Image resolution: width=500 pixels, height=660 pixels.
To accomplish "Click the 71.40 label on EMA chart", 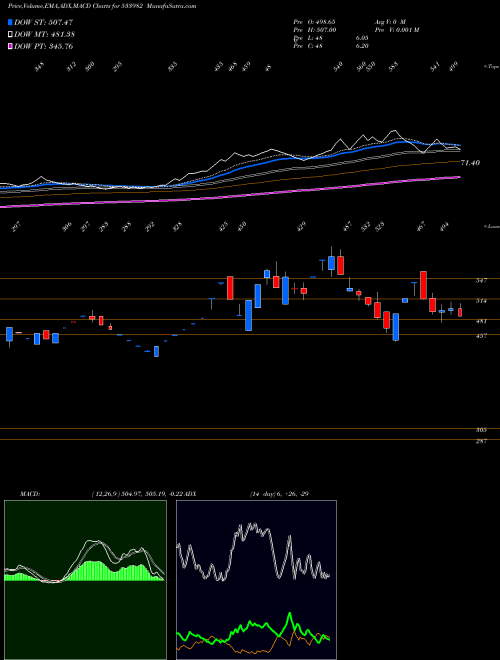I will (470, 162).
